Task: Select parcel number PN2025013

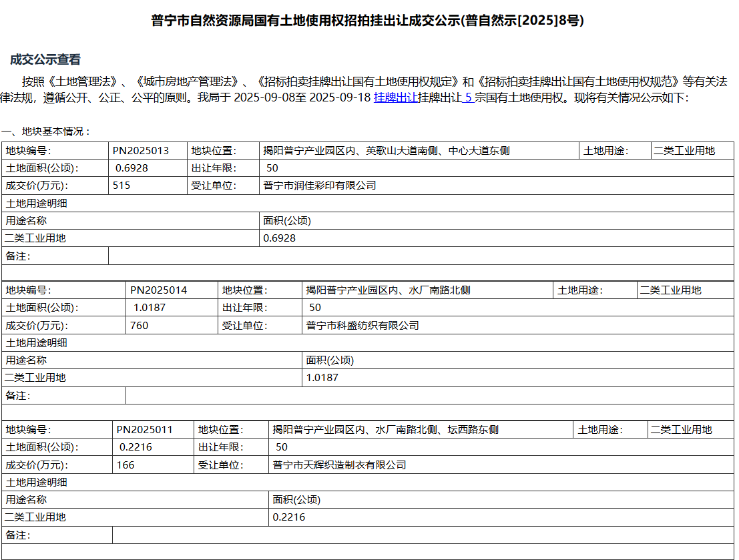Action: pos(140,151)
